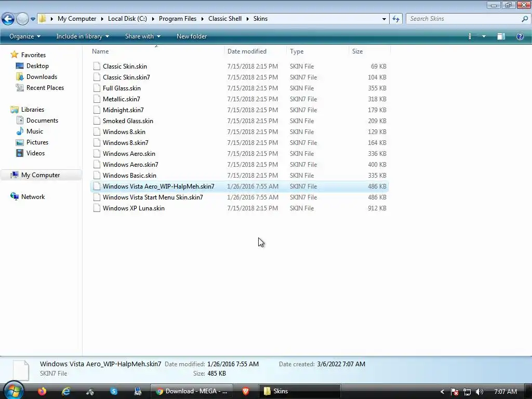Open Desktop in the navigation pane
The image size is (532, 399).
tap(33, 66)
